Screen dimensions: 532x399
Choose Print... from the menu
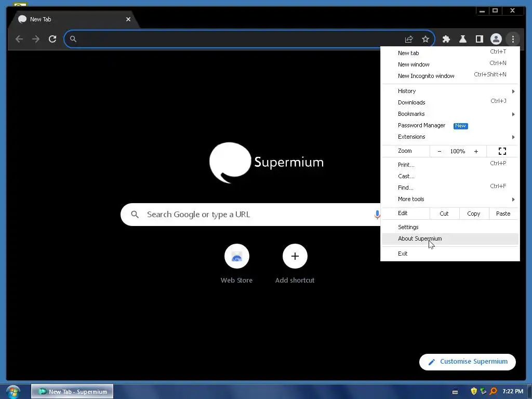(450, 165)
